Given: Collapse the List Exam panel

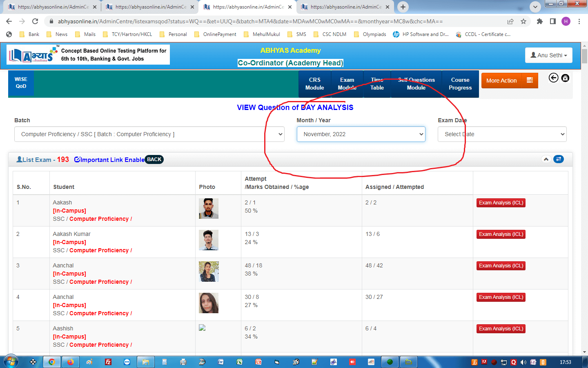Looking at the screenshot, I should click(x=546, y=159).
